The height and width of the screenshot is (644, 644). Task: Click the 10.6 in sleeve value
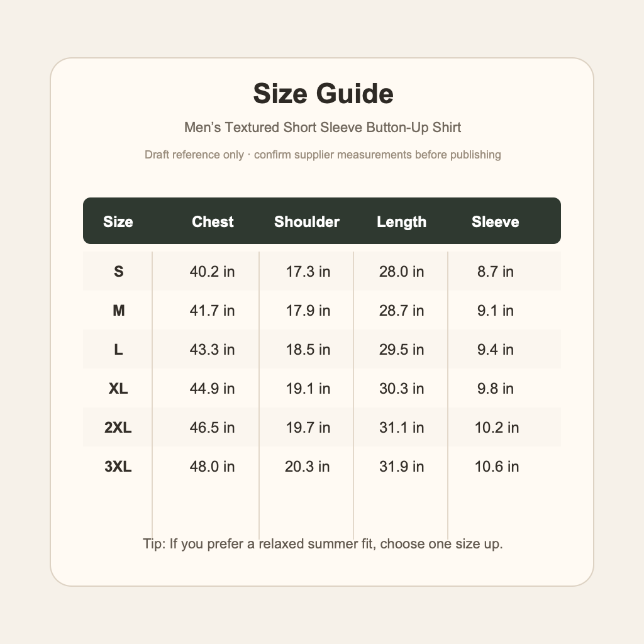(x=497, y=467)
